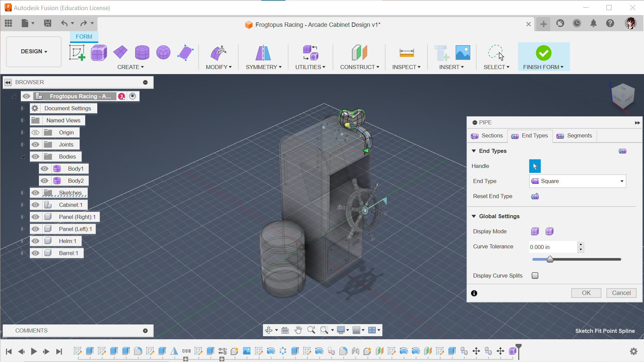Switch to the Sections tab

pyautogui.click(x=487, y=136)
